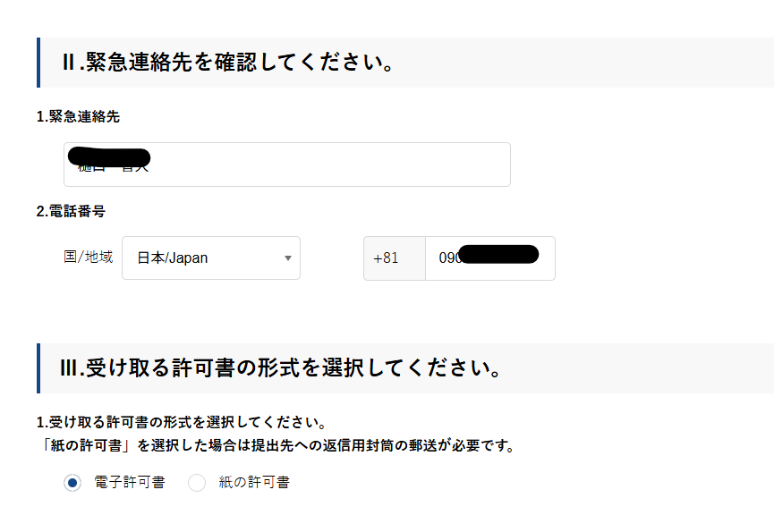Click the blue bar beside section Ⅲ heading
The image size is (774, 532).
point(38,368)
